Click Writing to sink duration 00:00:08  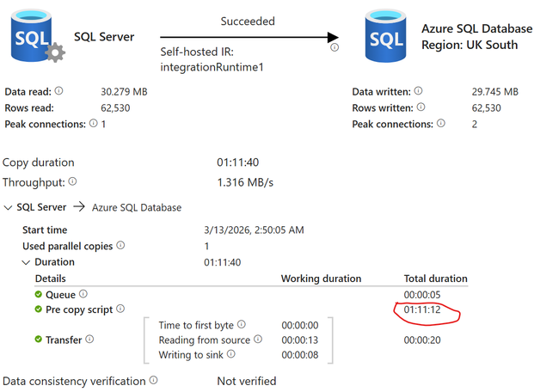pos(300,355)
